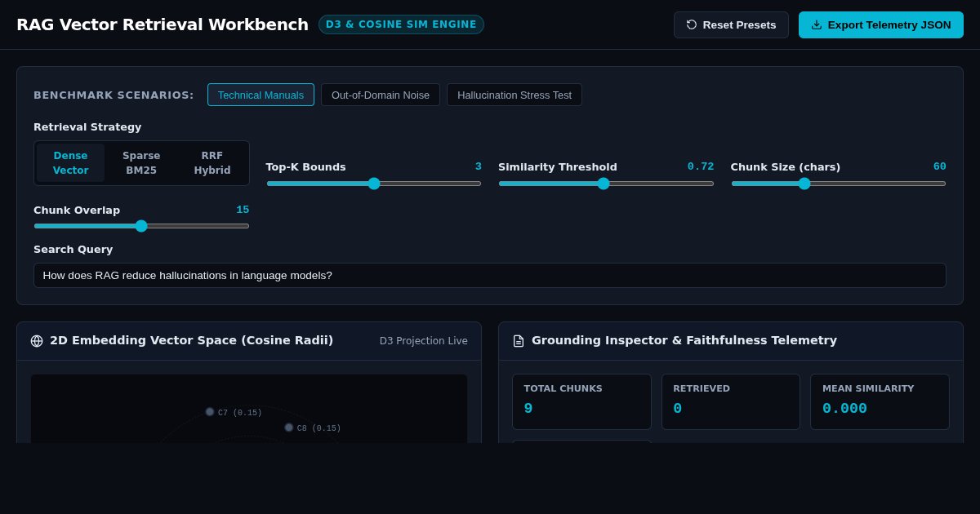
Task: Select the Out-of-Domain Noise scenario
Action: pyautogui.click(x=381, y=95)
